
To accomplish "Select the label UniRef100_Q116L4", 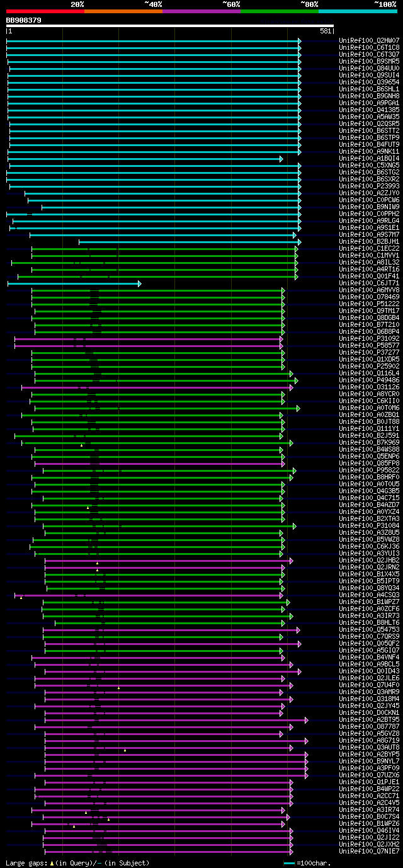I will (369, 374).
